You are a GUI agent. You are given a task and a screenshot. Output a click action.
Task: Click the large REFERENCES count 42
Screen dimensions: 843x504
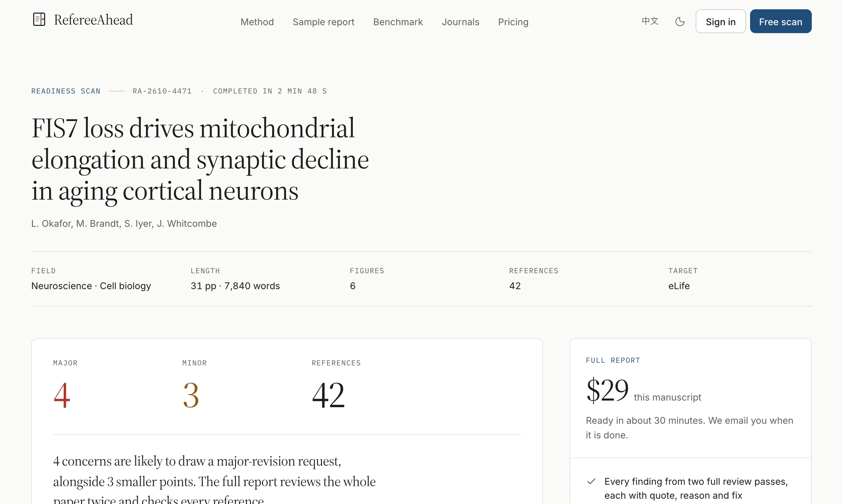coord(328,395)
